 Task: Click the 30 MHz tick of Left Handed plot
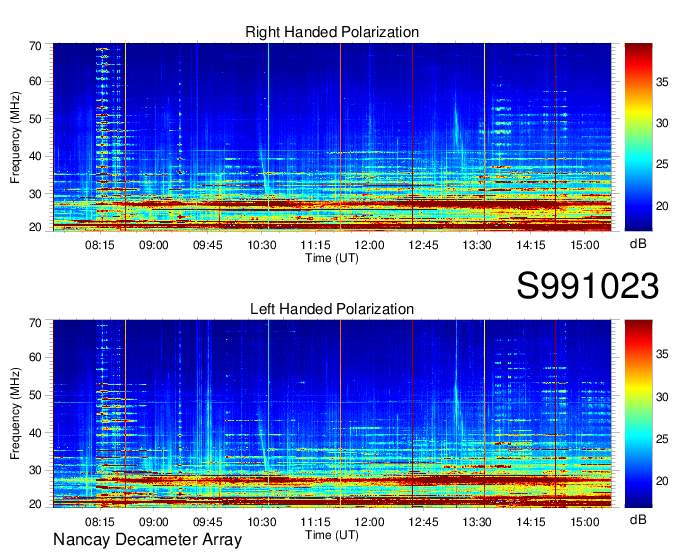point(35,470)
